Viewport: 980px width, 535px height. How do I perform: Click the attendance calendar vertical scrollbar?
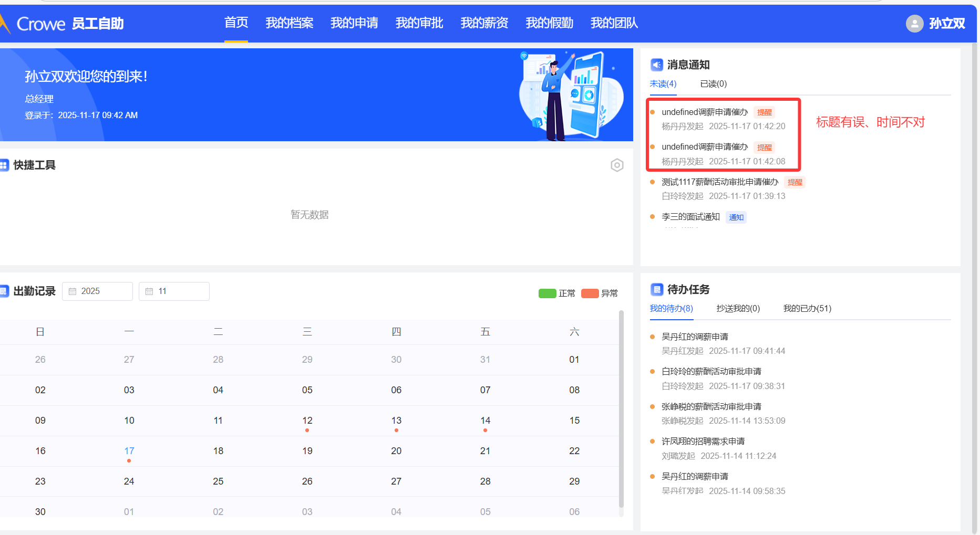click(x=621, y=410)
